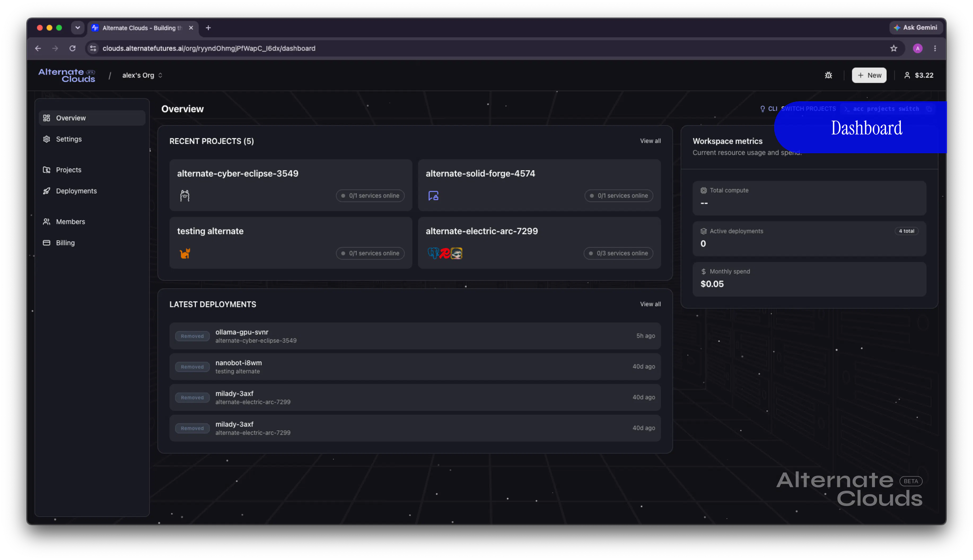
Task: Click the Alternate Clouds logo in header
Action: [x=67, y=75]
